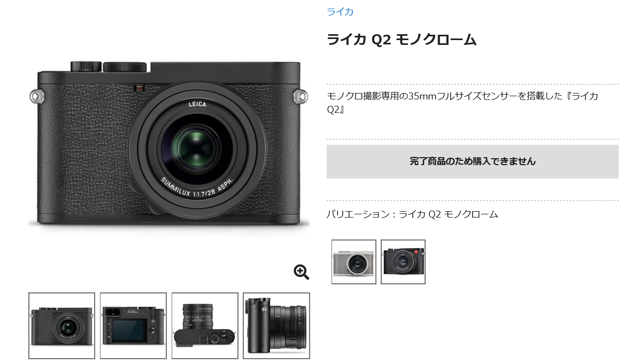Click the camera lens in the main image
Image resolution: width=624 pixels, height=364 pixels.
pos(197,150)
